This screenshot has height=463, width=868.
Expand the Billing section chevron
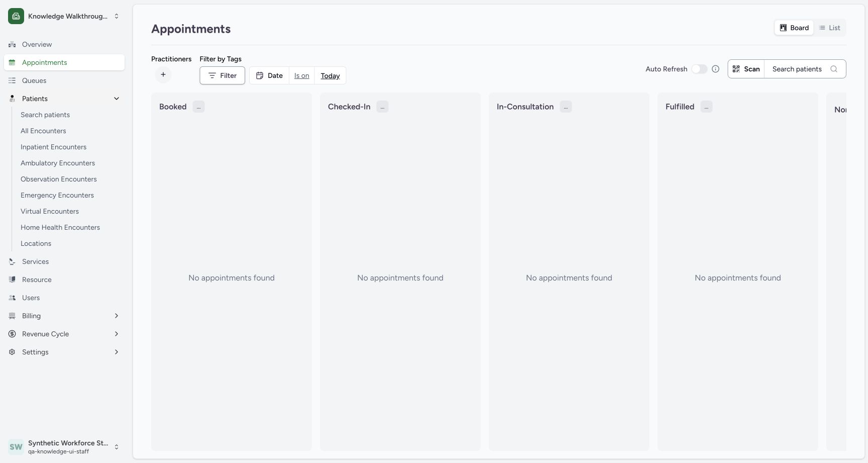(x=117, y=316)
